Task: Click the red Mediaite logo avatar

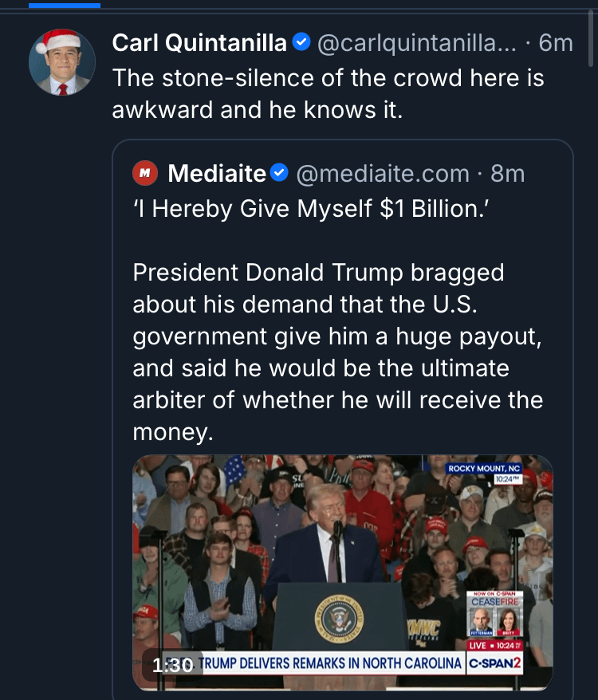Action: tap(144, 172)
